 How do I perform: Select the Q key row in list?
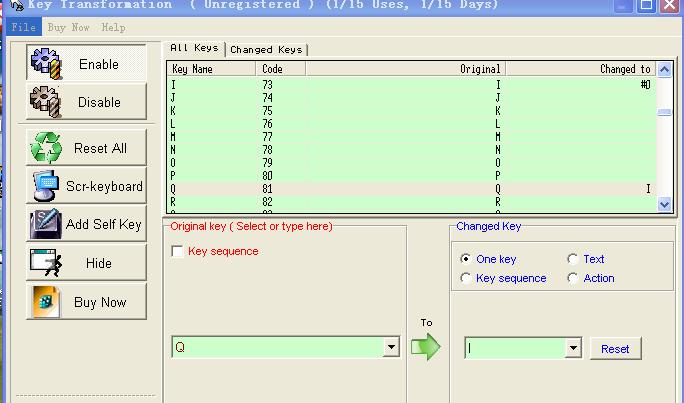pos(400,188)
